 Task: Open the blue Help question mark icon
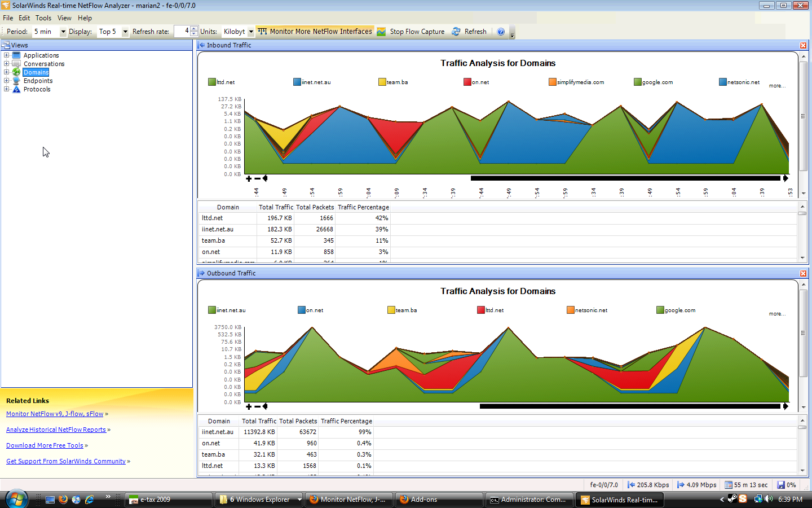[501, 32]
